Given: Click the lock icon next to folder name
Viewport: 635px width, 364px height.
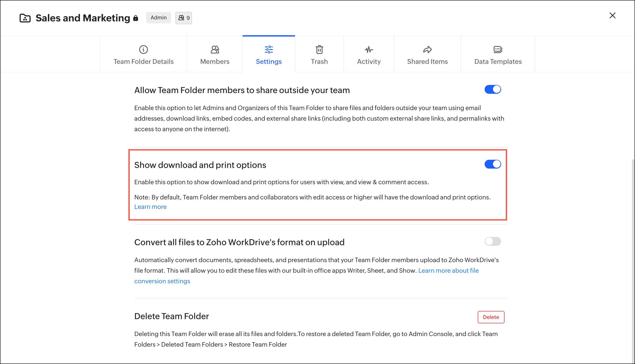Looking at the screenshot, I should (136, 18).
